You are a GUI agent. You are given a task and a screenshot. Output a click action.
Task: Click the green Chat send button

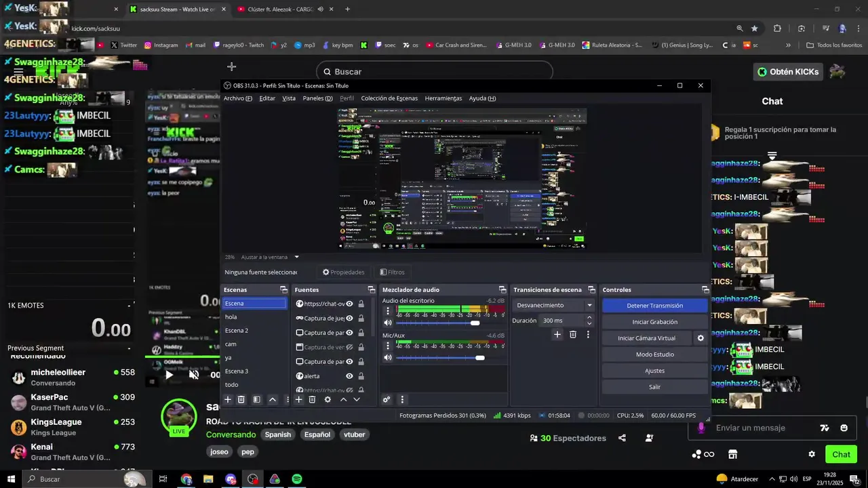[x=841, y=454]
